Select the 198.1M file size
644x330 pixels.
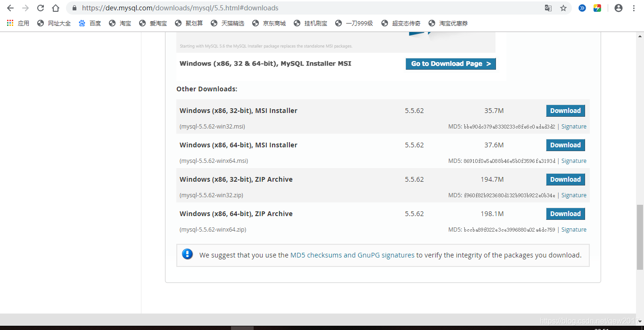pyautogui.click(x=492, y=214)
